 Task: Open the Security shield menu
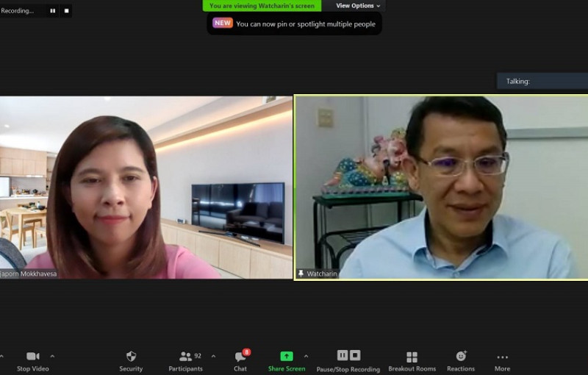(x=131, y=356)
